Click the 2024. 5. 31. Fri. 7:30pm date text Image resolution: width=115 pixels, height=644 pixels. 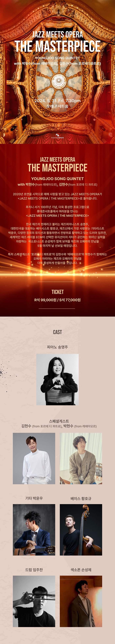pos(57,101)
